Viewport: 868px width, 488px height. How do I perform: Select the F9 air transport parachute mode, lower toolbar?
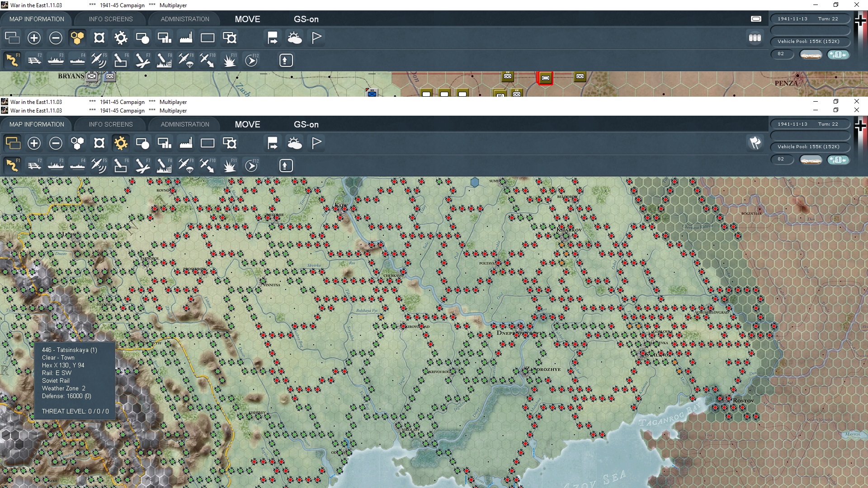(186, 166)
